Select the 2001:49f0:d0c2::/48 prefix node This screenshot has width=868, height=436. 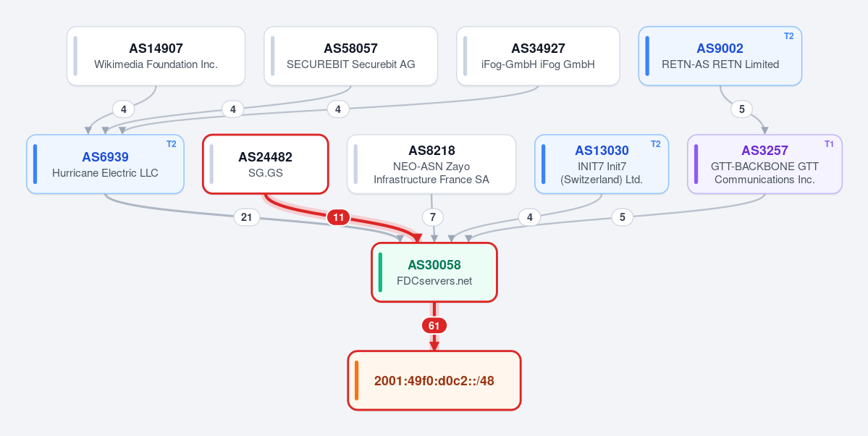pyautogui.click(x=434, y=381)
